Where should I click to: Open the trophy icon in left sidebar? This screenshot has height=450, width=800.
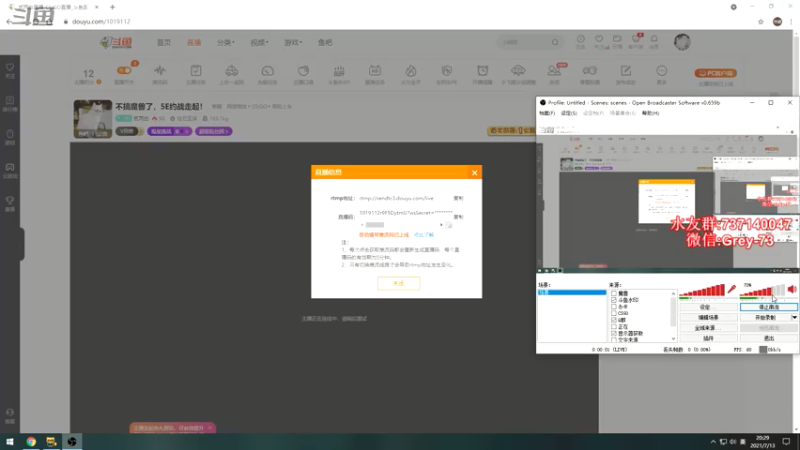coord(10,200)
